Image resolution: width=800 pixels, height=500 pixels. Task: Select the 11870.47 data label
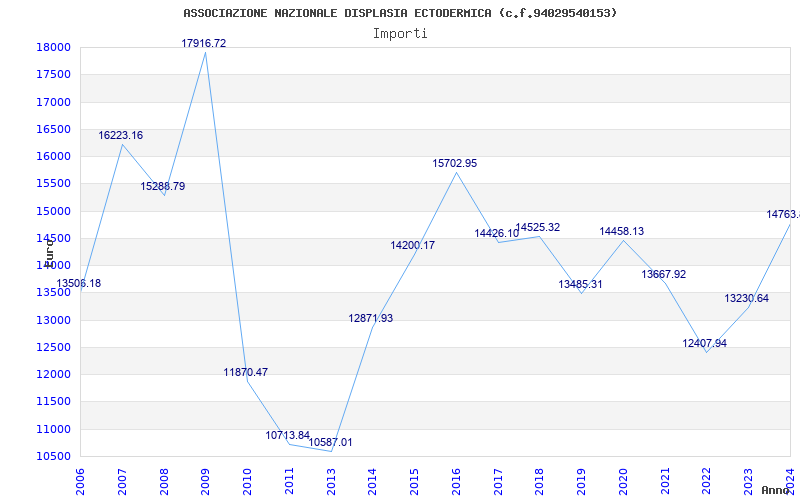pyautogui.click(x=245, y=372)
